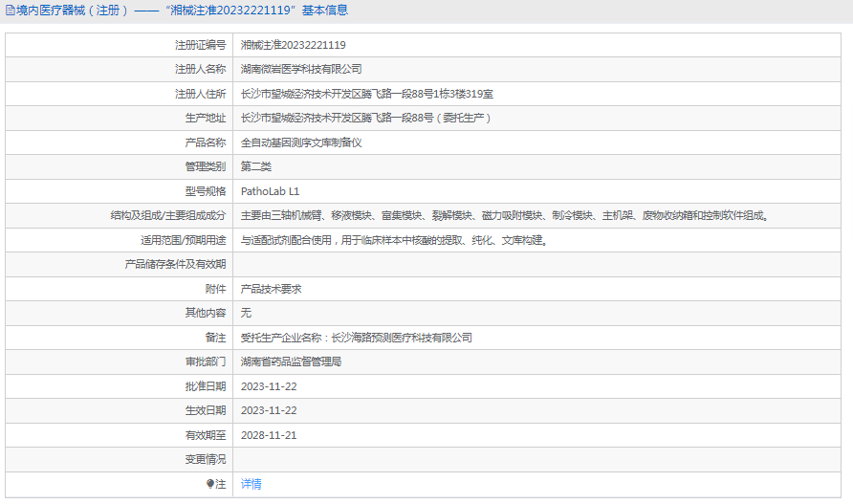Click the 备注 label
853x504 pixels.
click(215, 338)
